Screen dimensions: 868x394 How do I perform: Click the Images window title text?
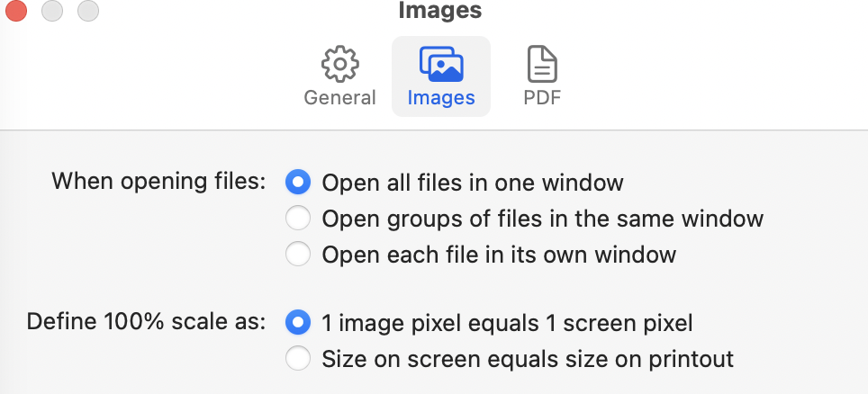pos(439,11)
